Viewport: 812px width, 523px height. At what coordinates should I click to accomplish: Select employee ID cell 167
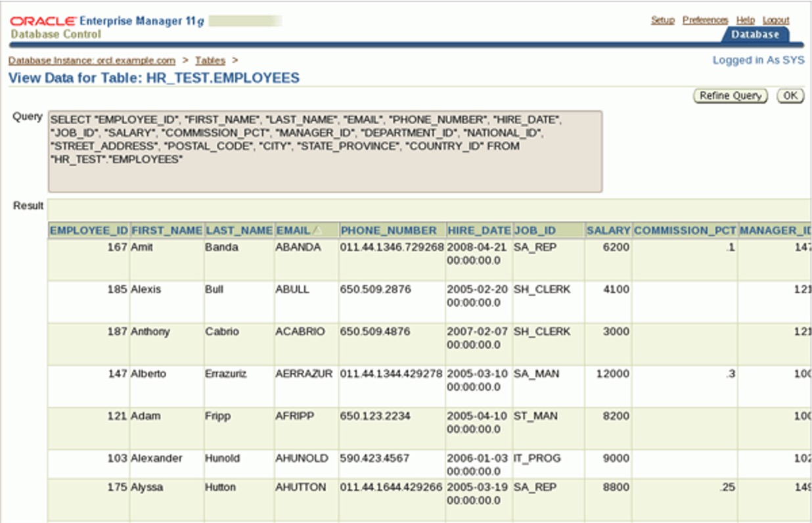pyautogui.click(x=117, y=248)
